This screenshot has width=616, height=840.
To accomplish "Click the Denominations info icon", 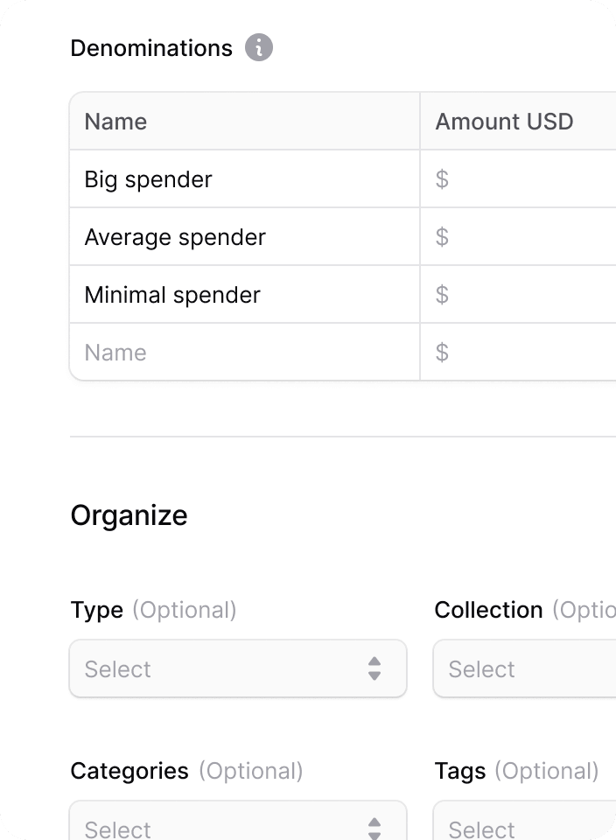I will point(259,47).
